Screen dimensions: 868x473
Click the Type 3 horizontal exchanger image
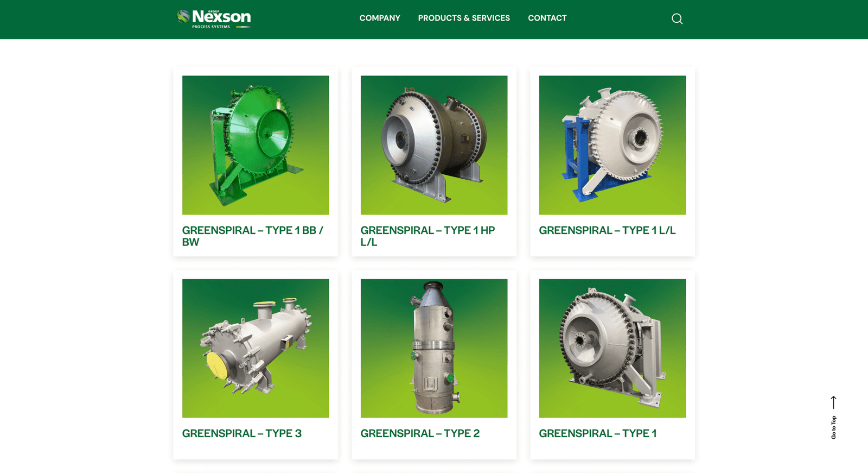click(x=256, y=348)
